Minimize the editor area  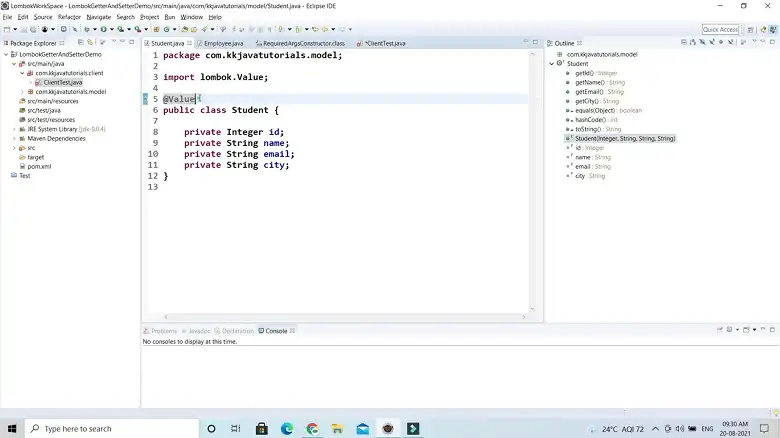pyautogui.click(x=526, y=42)
